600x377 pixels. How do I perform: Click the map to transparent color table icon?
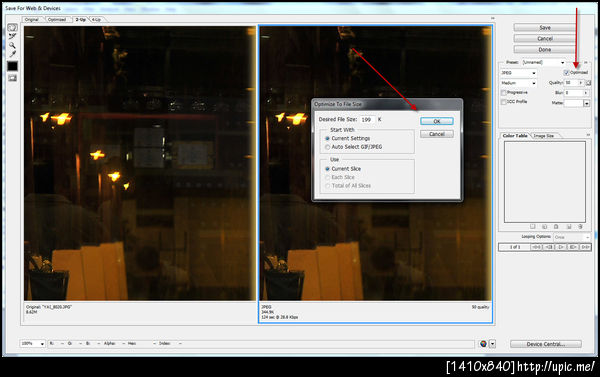533,227
